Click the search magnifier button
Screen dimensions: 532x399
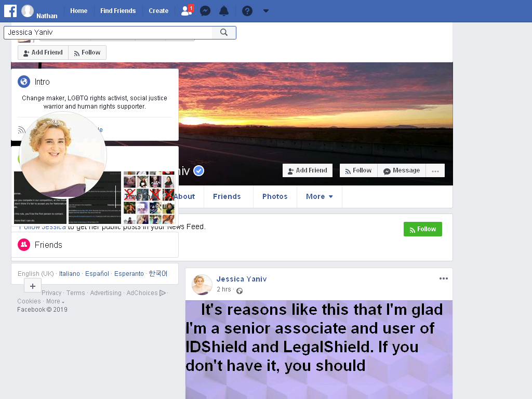coord(224,32)
